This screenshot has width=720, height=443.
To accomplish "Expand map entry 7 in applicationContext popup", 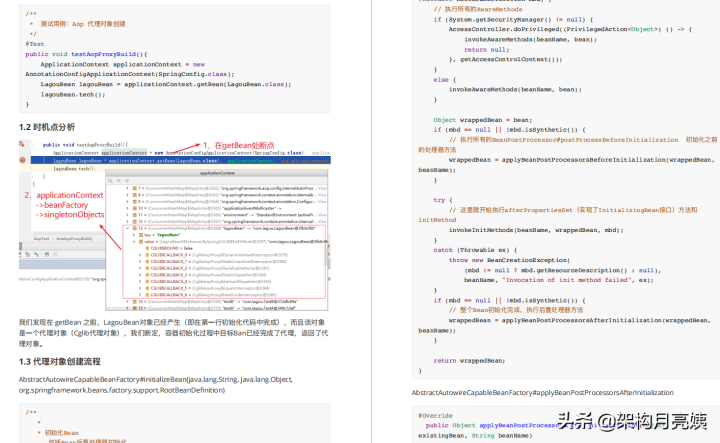I will [x=127, y=188].
